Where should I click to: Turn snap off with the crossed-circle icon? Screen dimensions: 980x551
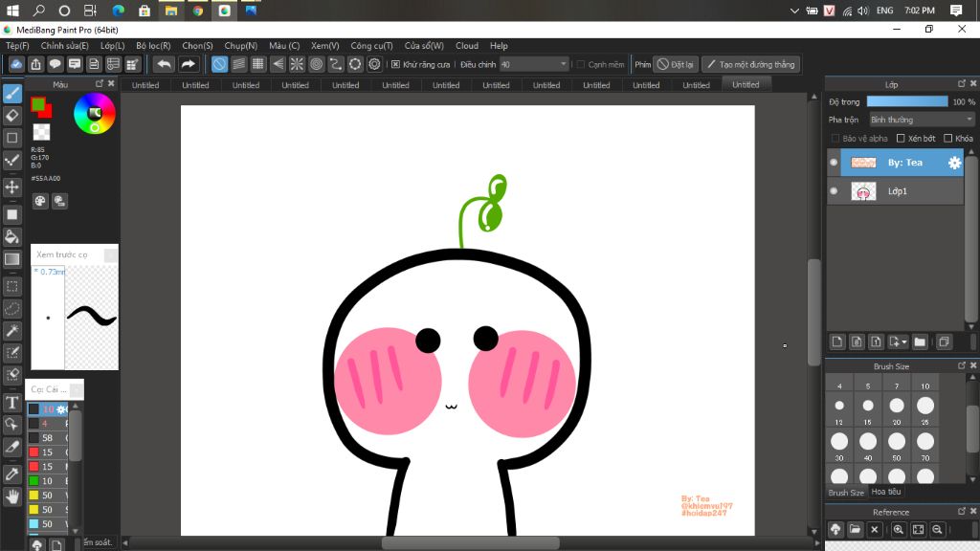(x=219, y=64)
